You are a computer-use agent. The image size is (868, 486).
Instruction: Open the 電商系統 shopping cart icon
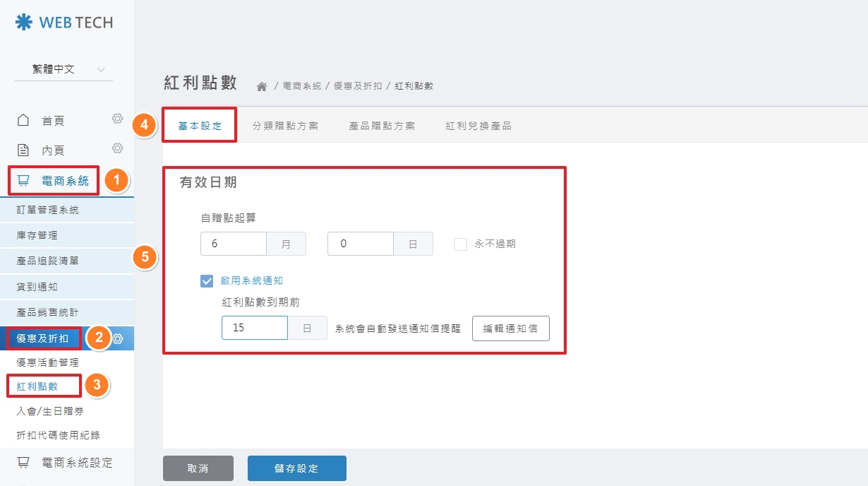tap(24, 181)
